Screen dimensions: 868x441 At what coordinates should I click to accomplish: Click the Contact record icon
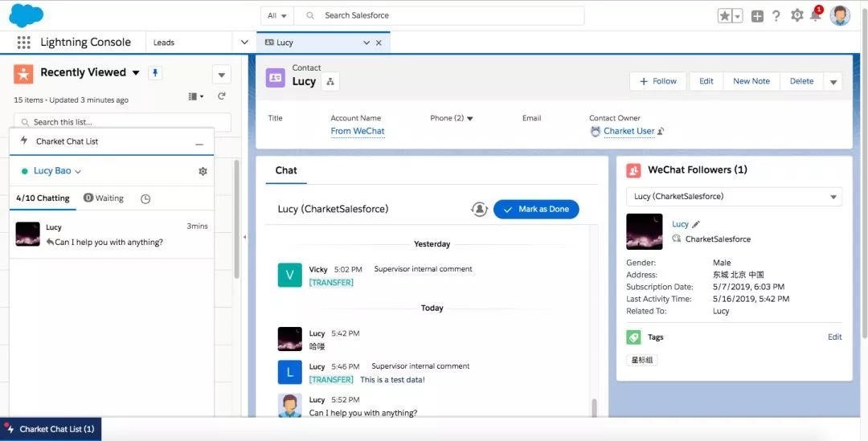point(275,78)
